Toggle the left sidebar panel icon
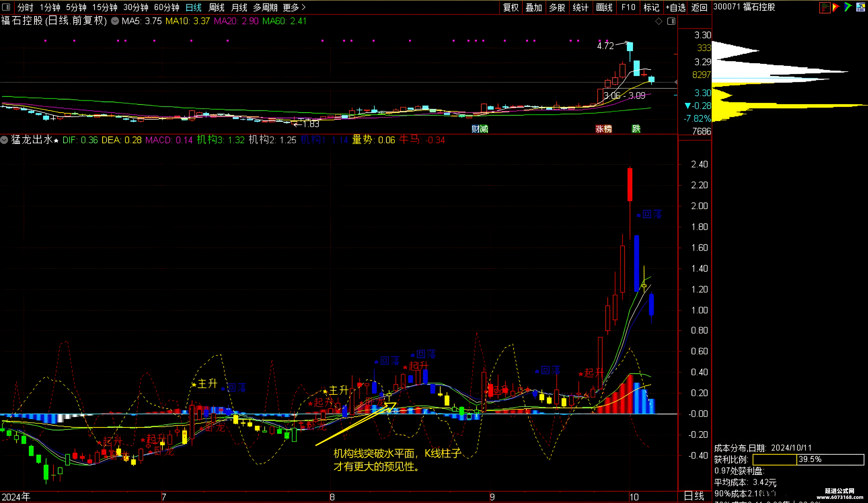This screenshot has height=503, width=868. [x=6, y=7]
